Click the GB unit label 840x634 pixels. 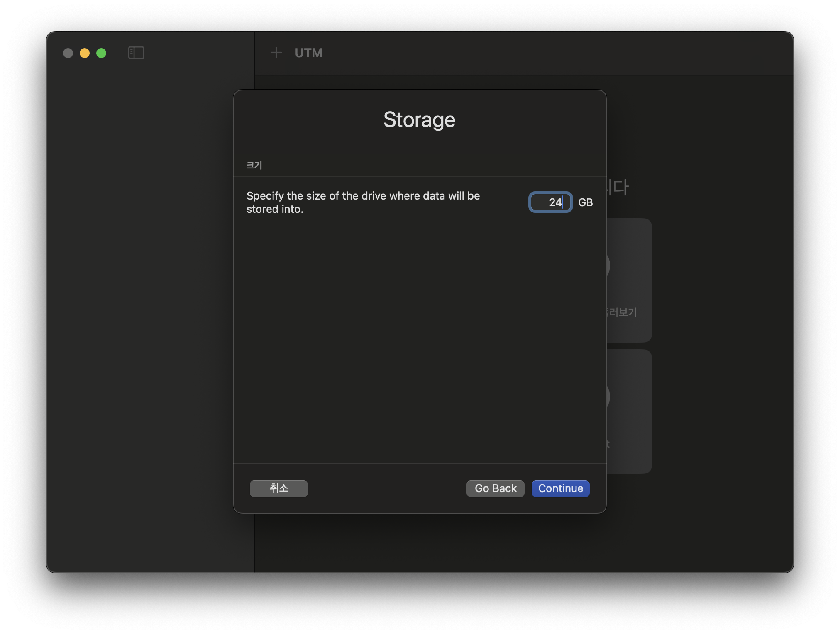(x=585, y=202)
